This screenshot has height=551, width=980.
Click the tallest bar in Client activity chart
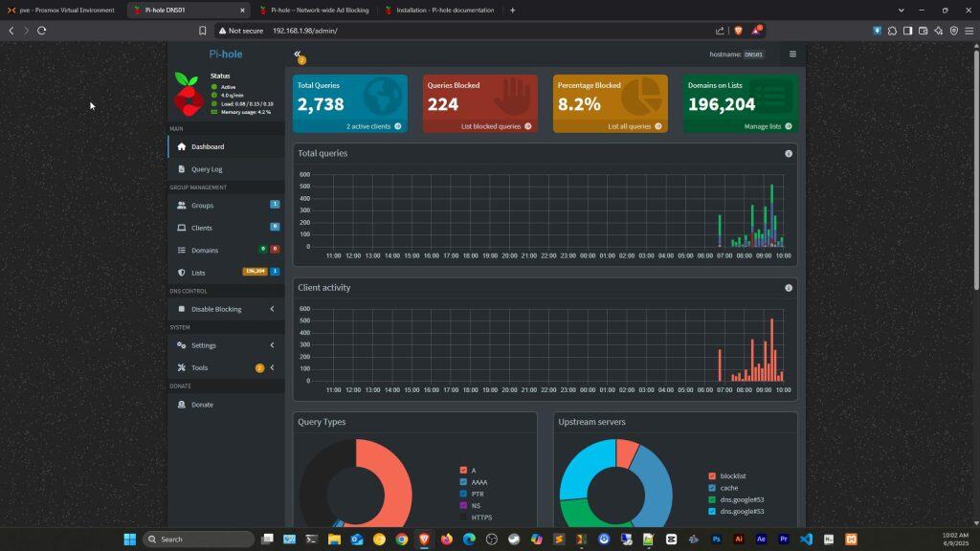(x=772, y=350)
